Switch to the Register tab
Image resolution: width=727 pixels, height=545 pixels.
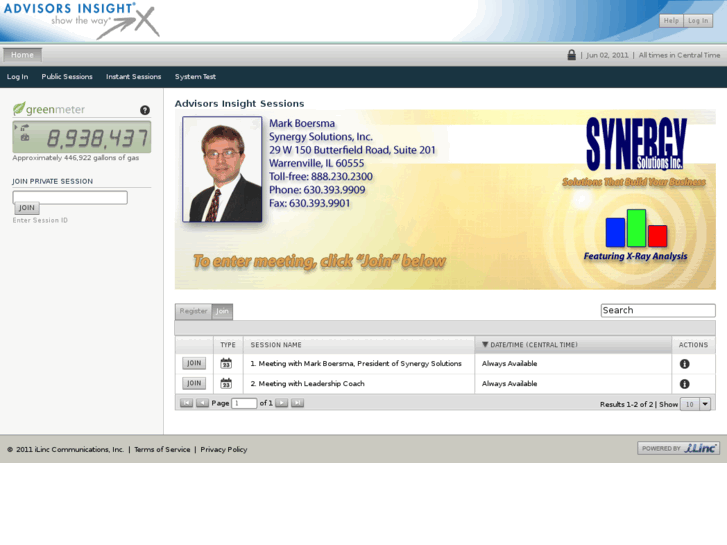193,311
